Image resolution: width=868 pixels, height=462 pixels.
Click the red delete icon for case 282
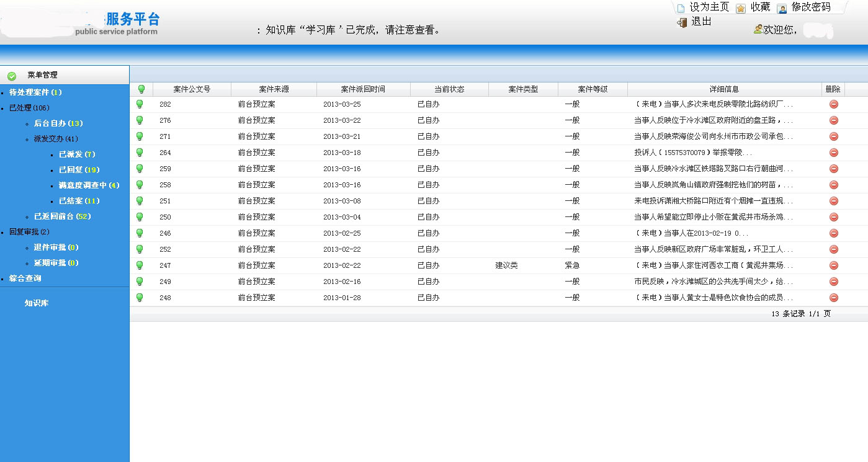pos(833,104)
